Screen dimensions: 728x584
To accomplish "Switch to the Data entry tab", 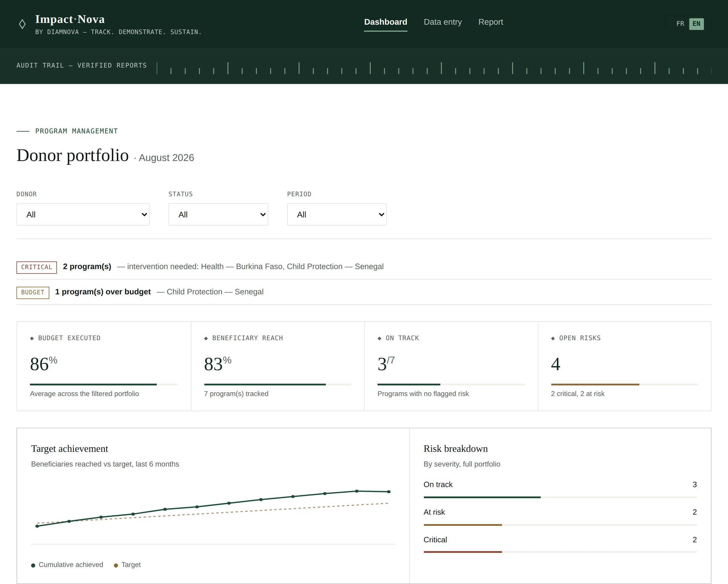I will 442,22.
